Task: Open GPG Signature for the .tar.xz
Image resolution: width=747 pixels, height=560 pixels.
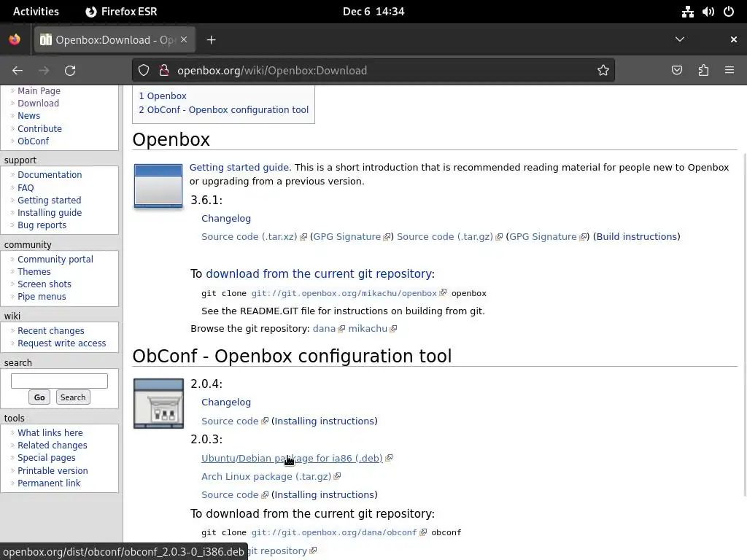Action: click(347, 237)
